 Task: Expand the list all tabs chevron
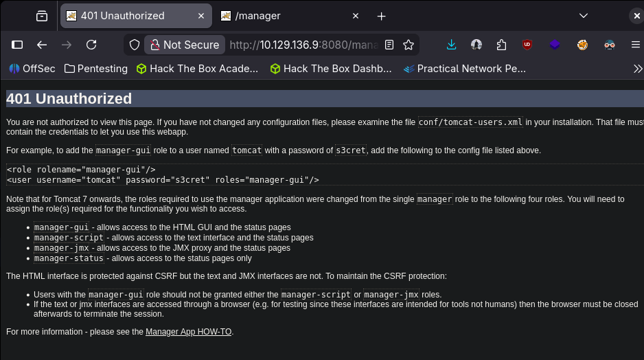click(x=584, y=16)
